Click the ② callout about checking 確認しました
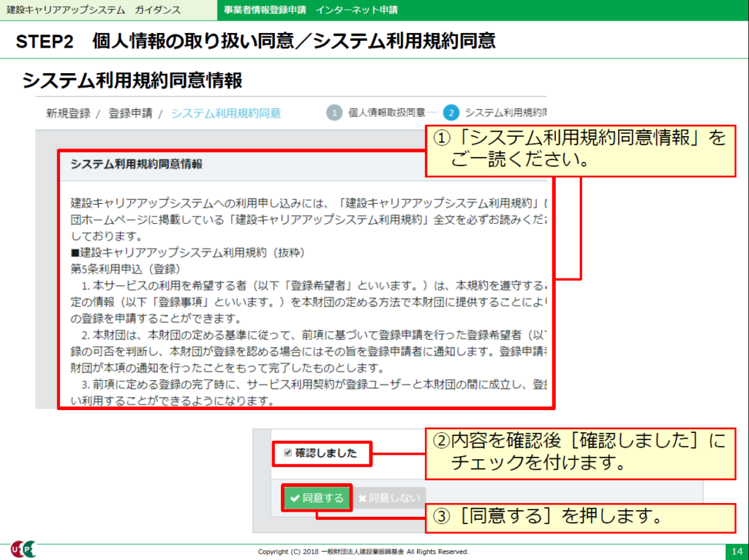Screen dimensions: 749x560 pyautogui.click(x=580, y=453)
